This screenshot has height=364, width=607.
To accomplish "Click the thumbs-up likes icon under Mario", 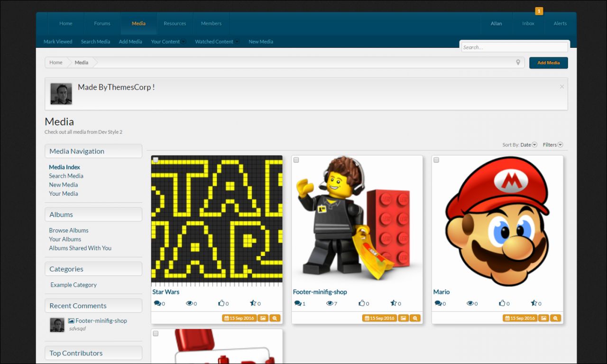I will click(502, 303).
